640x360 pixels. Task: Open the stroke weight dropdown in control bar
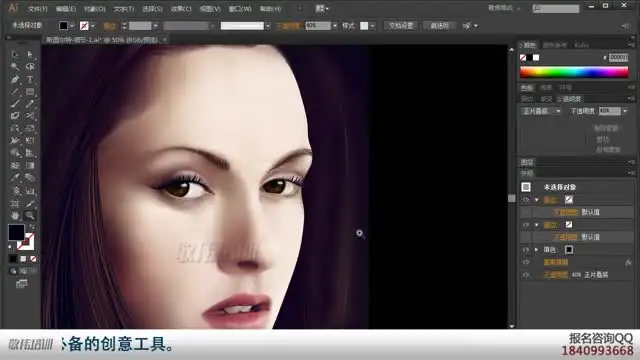pos(156,26)
